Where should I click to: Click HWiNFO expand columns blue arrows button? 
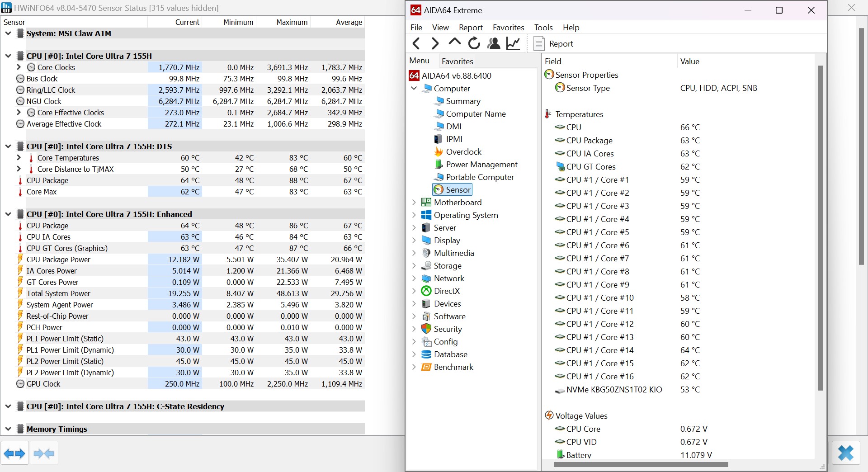[x=14, y=453]
